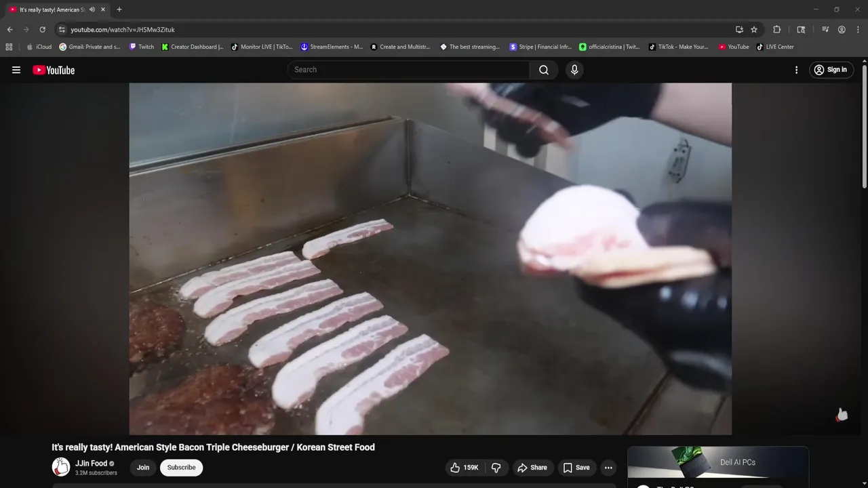
Task: Open YouTube settings three-dot menu
Action: (x=796, y=70)
